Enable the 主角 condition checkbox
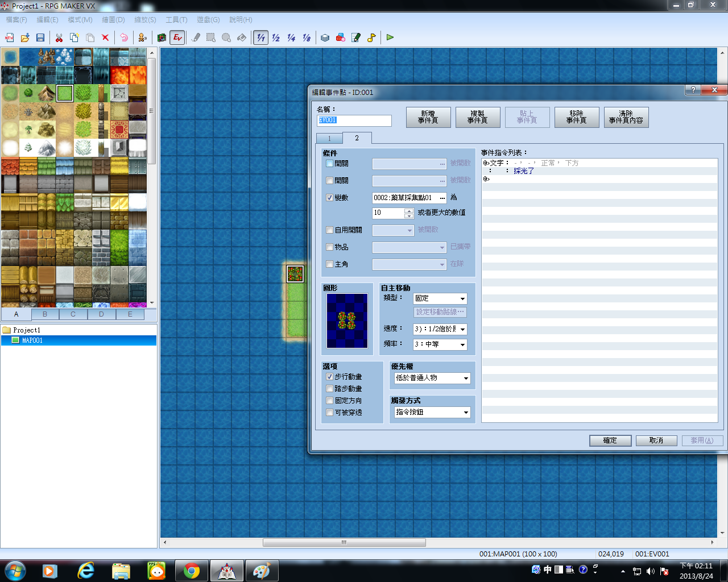728x582 pixels. click(x=329, y=264)
